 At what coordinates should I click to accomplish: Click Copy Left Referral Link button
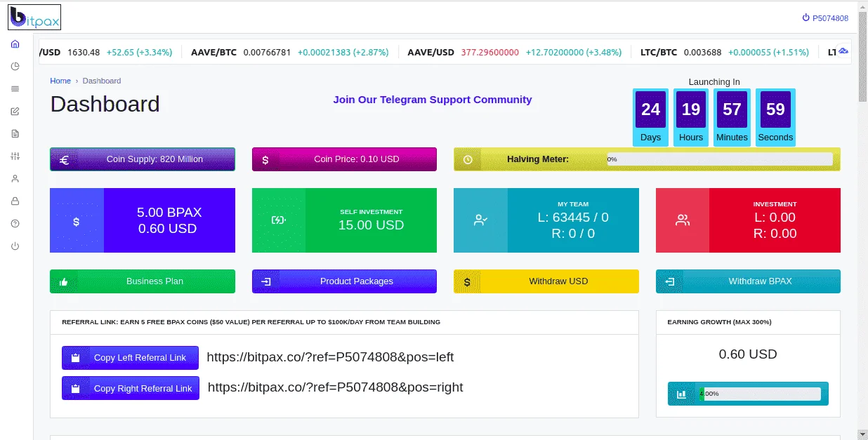tap(130, 358)
